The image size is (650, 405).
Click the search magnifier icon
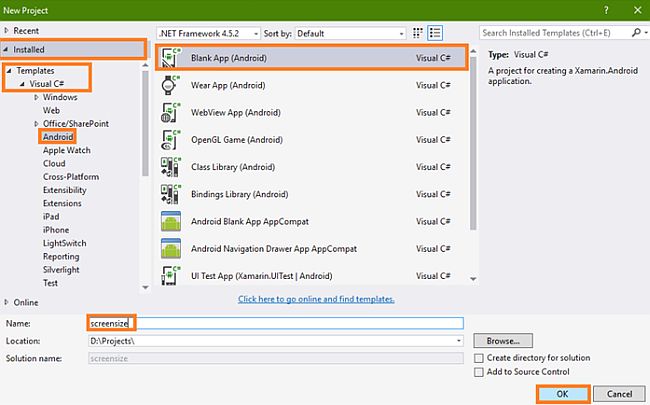coord(636,33)
